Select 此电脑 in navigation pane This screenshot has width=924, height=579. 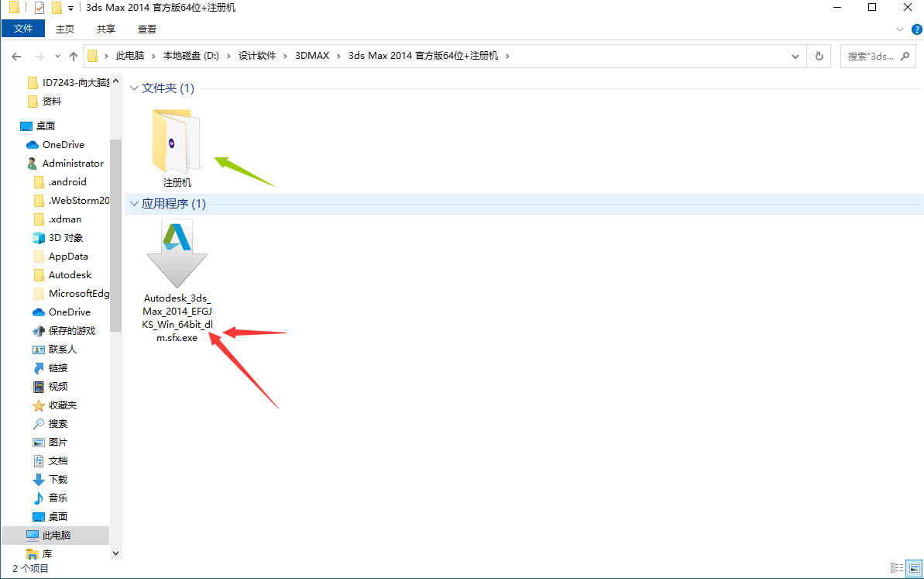pos(56,536)
